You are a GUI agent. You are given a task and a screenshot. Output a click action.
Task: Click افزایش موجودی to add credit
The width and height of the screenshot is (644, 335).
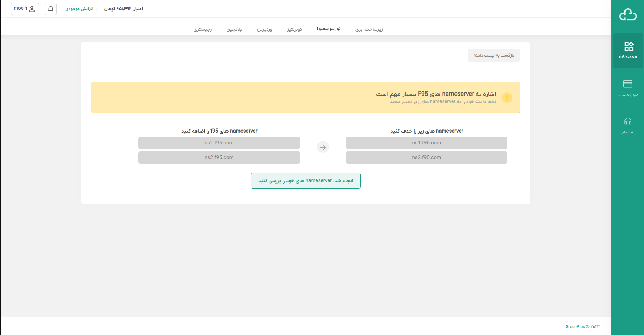82,9
